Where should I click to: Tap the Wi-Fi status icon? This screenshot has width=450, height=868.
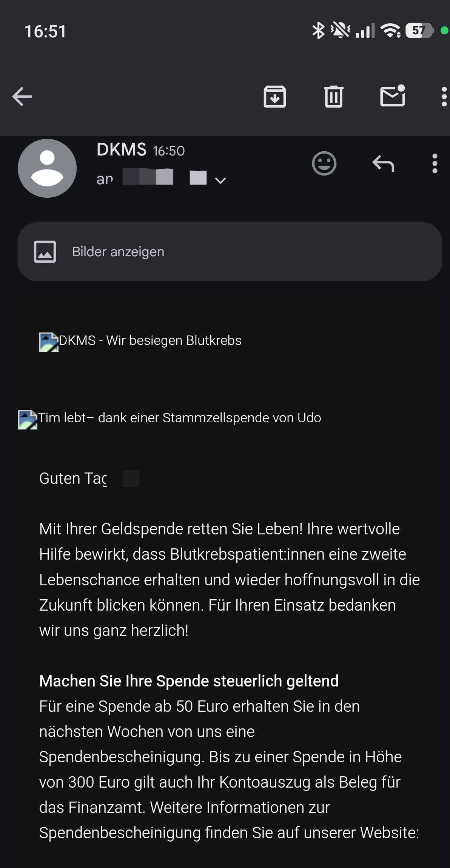tap(390, 31)
